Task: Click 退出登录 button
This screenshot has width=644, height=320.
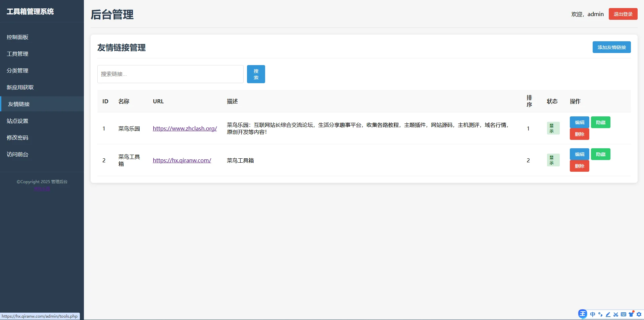Action: tap(623, 14)
